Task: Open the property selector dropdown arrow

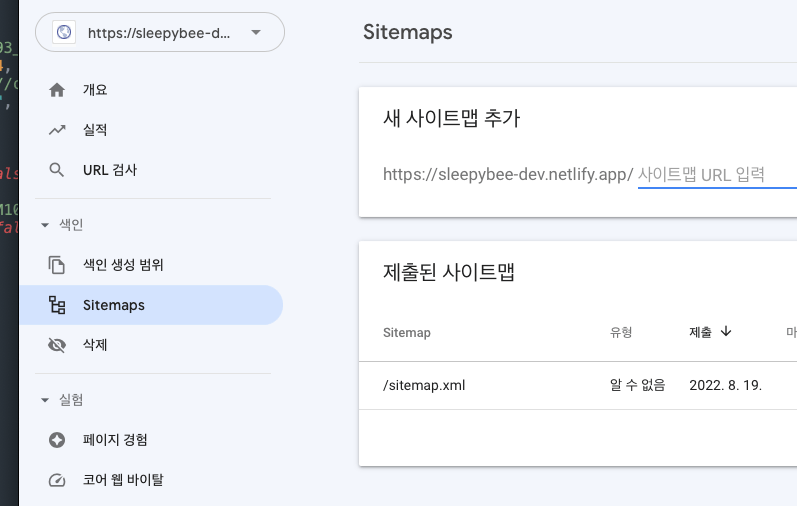Action: click(256, 33)
